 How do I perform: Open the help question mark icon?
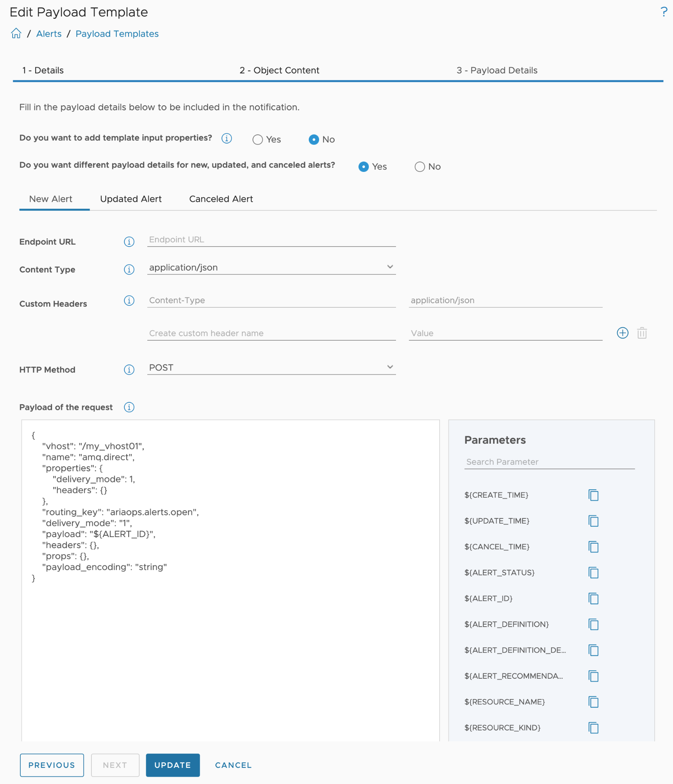[664, 12]
